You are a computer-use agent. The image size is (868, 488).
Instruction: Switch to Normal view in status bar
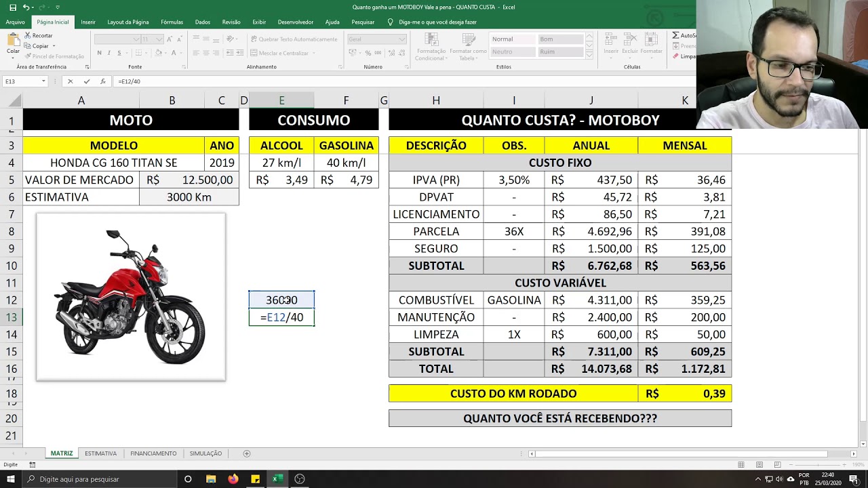tap(741, 465)
